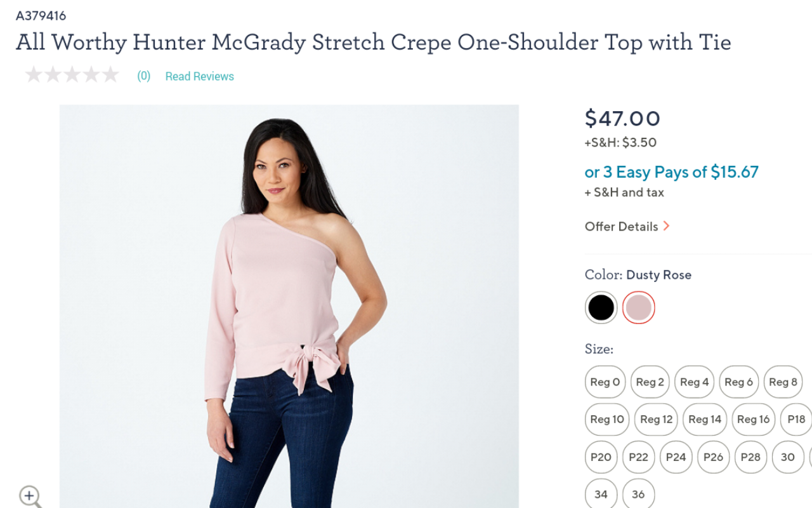Select size P18

point(795,419)
